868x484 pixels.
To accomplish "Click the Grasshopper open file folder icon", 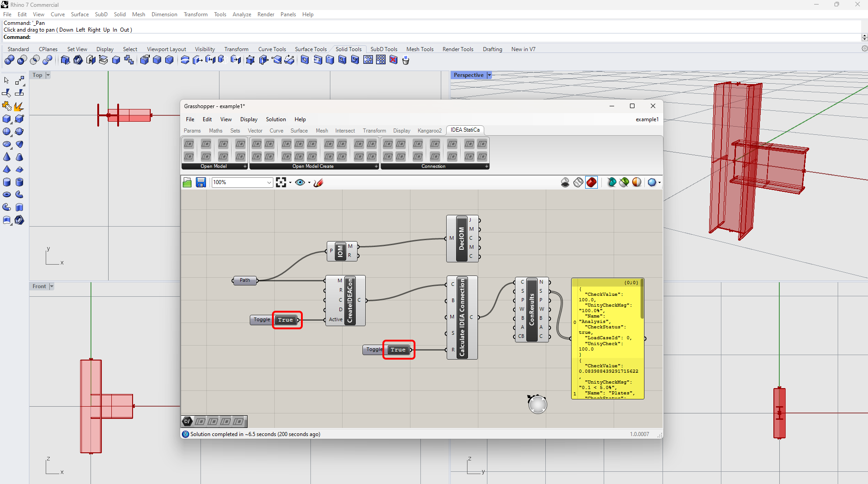I will [187, 182].
